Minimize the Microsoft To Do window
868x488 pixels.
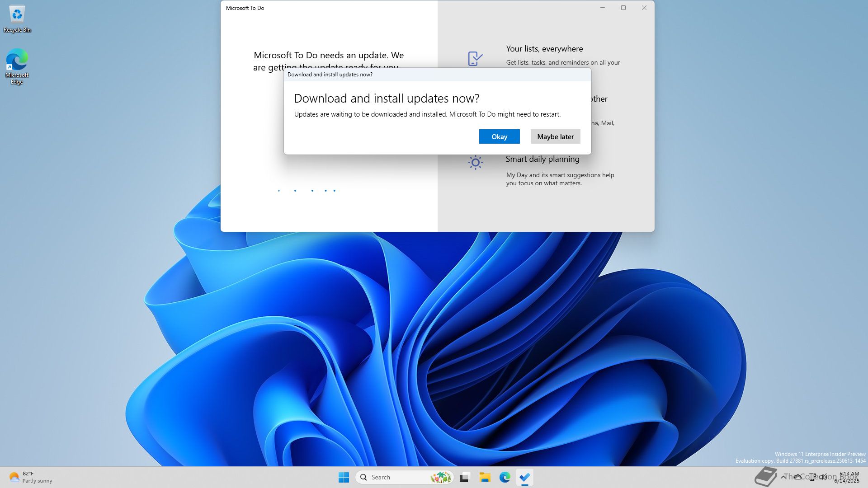click(603, 8)
